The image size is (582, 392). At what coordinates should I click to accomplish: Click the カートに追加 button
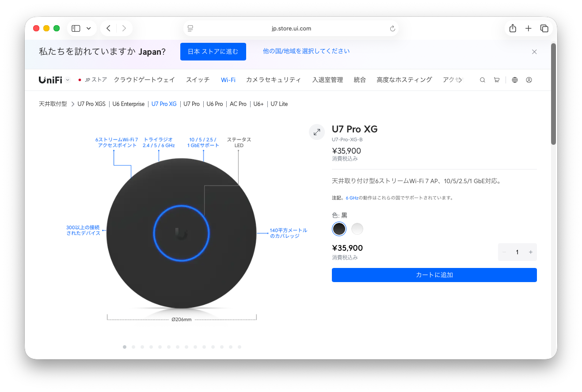pyautogui.click(x=434, y=275)
